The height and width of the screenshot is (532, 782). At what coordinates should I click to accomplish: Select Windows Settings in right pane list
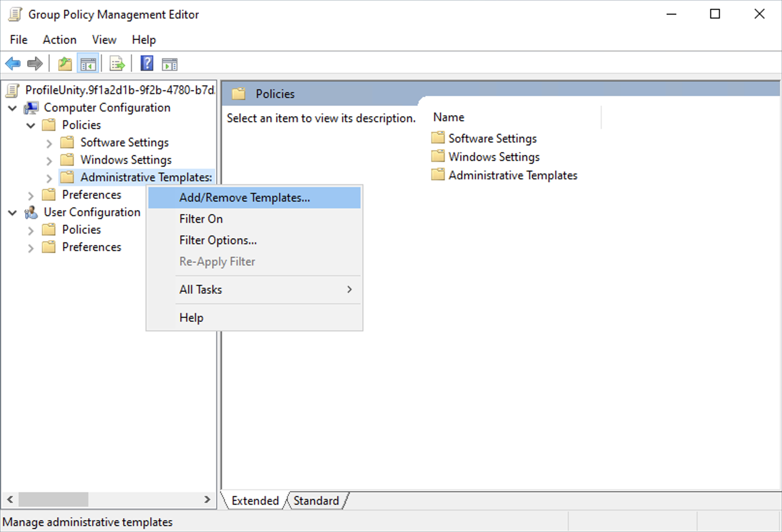point(494,157)
